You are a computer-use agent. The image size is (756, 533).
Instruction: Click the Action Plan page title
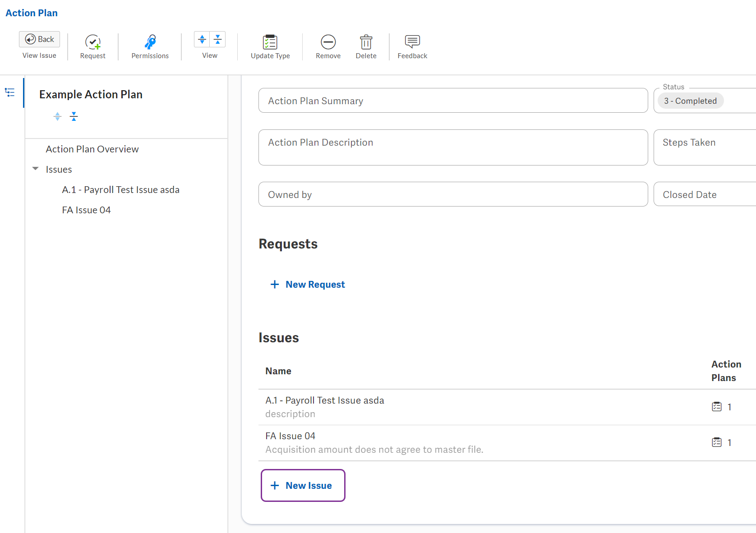coord(32,13)
